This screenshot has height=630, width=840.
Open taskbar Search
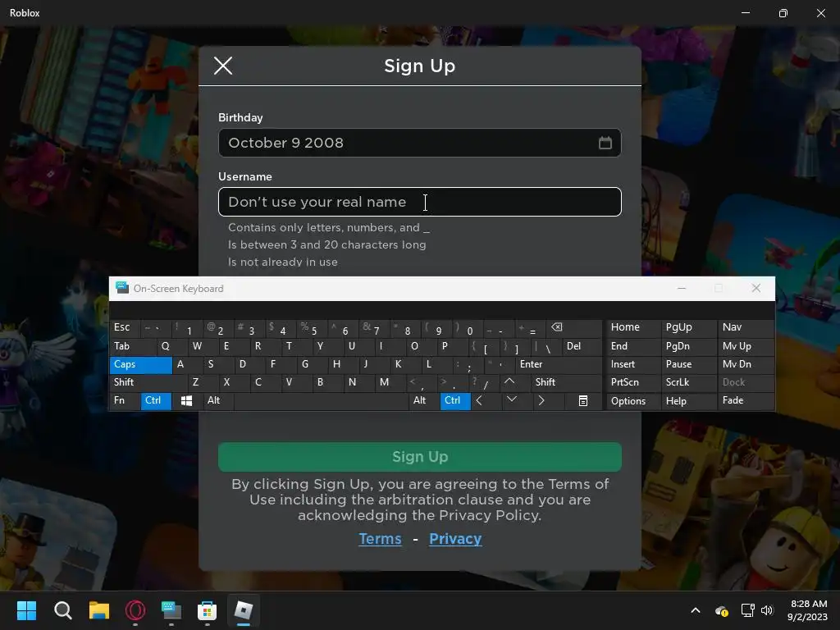(62, 610)
